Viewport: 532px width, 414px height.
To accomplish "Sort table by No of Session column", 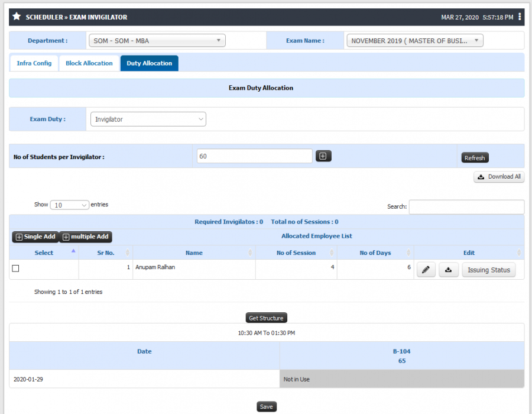I will click(x=296, y=253).
